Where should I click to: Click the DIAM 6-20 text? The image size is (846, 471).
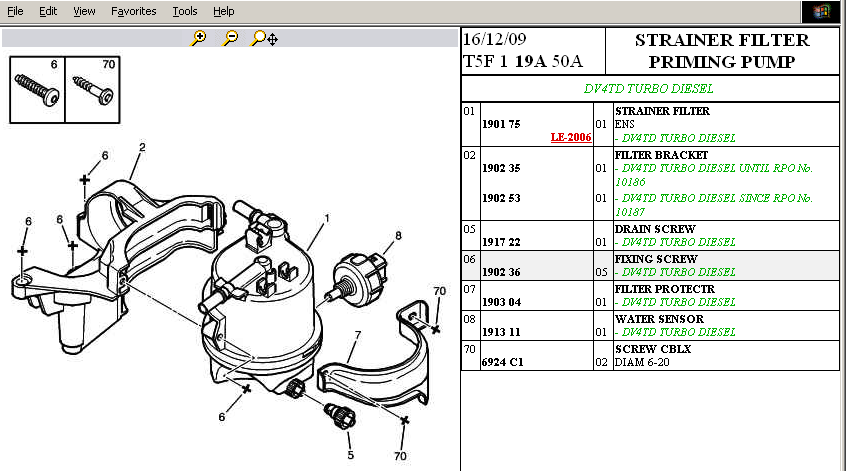[x=642, y=363]
